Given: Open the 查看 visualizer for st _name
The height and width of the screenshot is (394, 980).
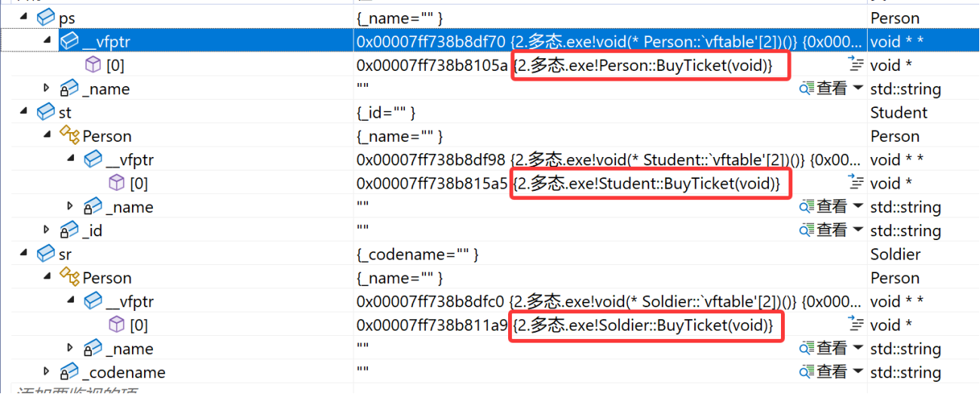Looking at the screenshot, I should coord(823,206).
